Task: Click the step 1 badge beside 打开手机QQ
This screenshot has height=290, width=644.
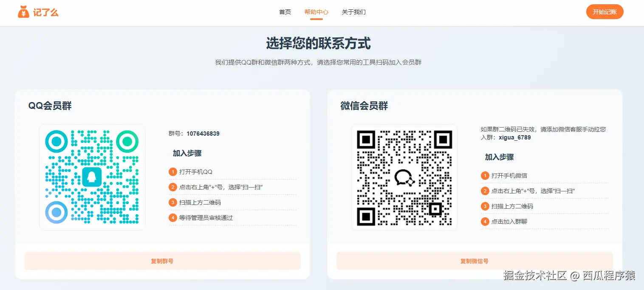Action: click(172, 172)
